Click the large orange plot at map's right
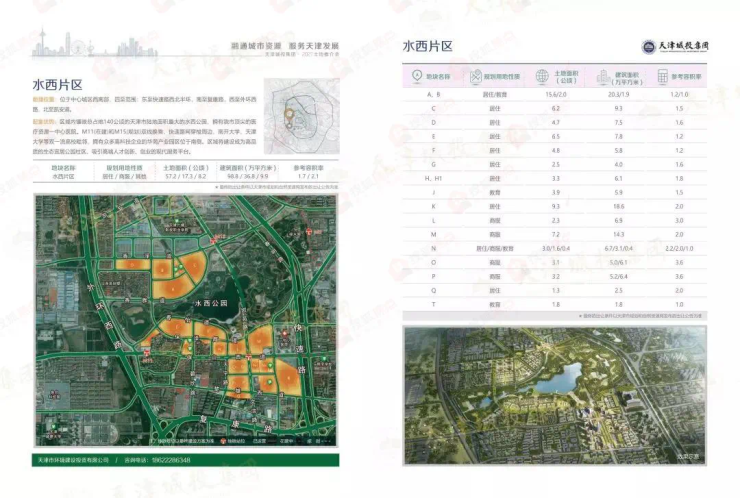This screenshot has width=740, height=498. point(289,376)
